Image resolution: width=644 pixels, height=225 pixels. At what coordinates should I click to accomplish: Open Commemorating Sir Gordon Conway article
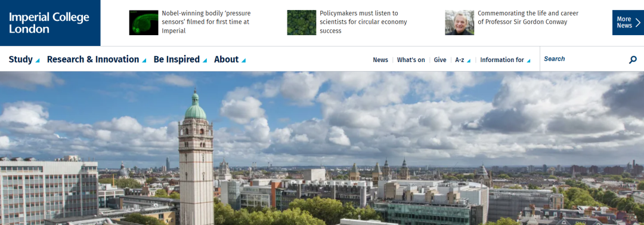[x=528, y=18]
